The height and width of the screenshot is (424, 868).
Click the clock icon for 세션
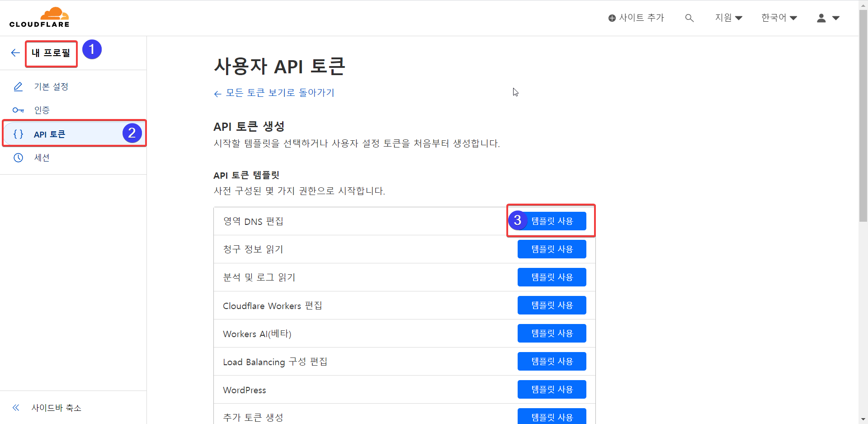(18, 157)
